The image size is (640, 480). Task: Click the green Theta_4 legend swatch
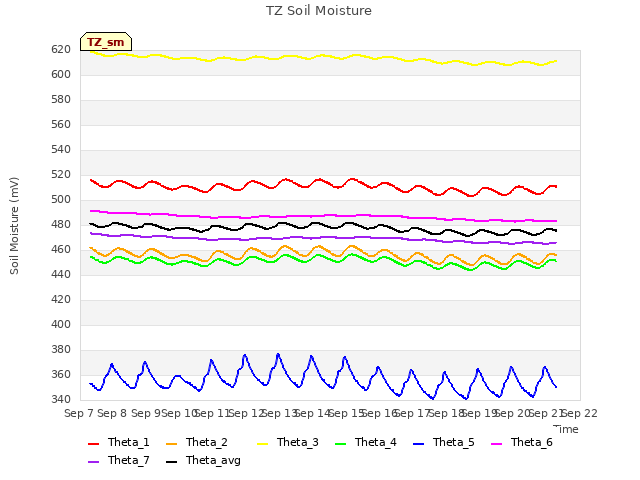click(x=340, y=444)
